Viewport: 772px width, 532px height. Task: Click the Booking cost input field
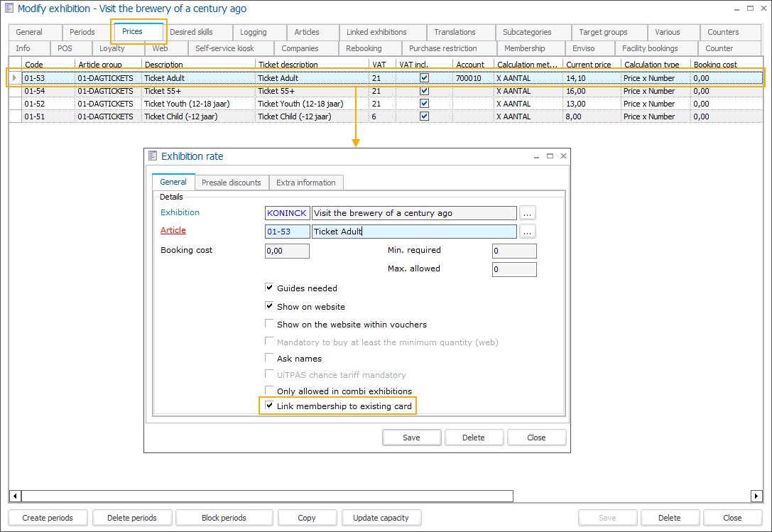tap(287, 251)
